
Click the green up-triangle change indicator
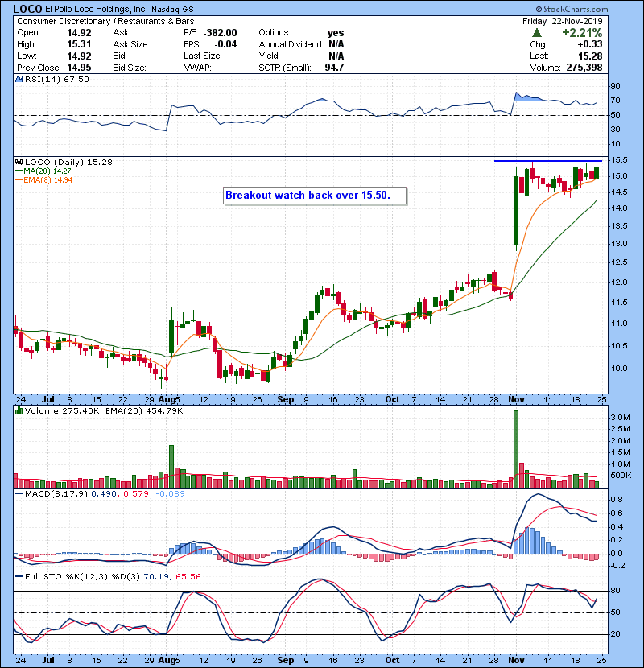(x=537, y=33)
